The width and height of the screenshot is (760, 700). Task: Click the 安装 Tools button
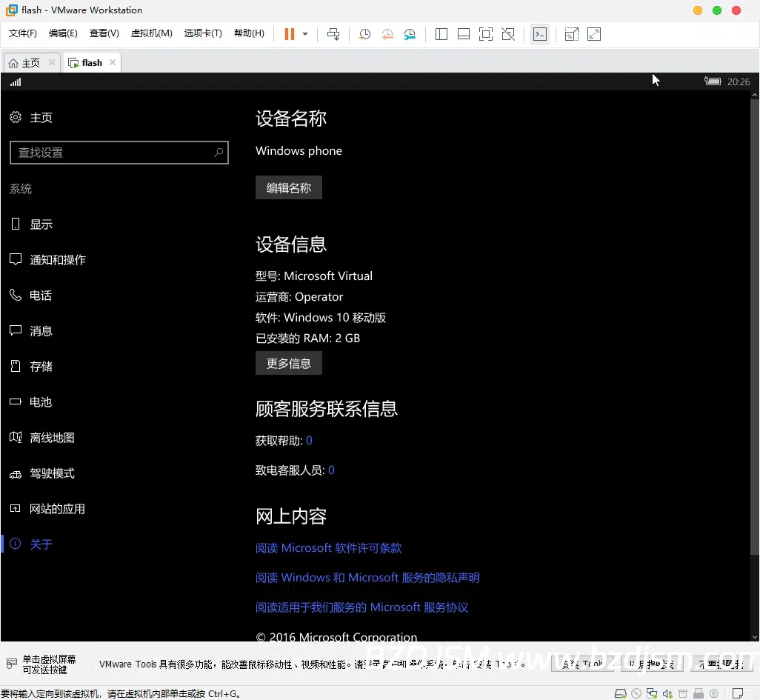583,664
